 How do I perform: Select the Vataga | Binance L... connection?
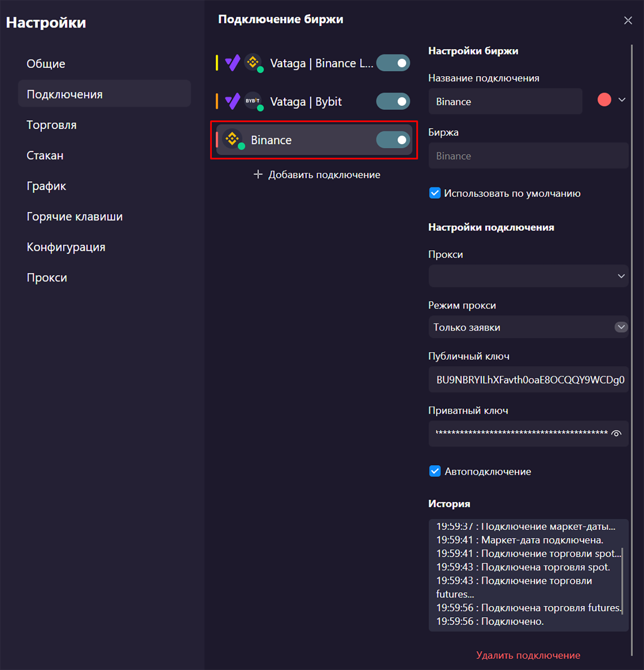[314, 63]
